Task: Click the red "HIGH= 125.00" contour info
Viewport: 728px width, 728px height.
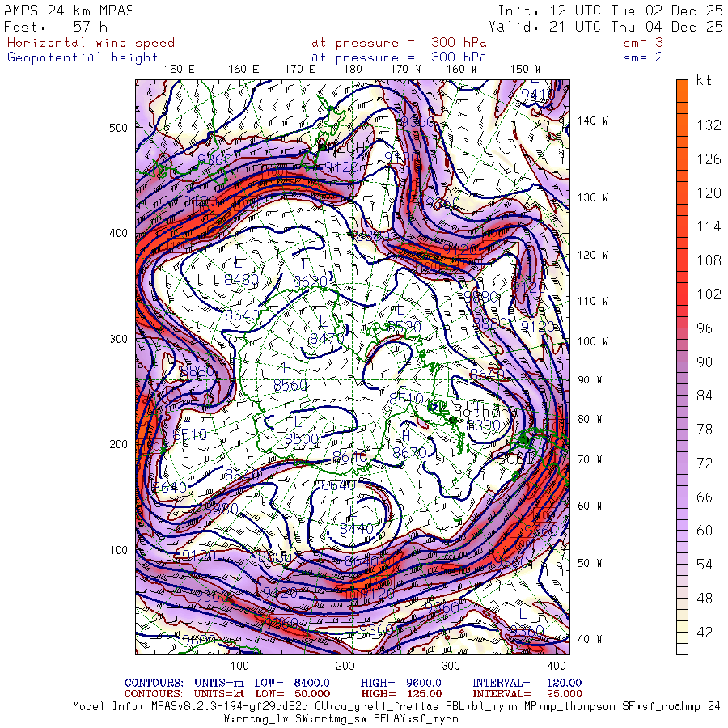Action: 401,694
